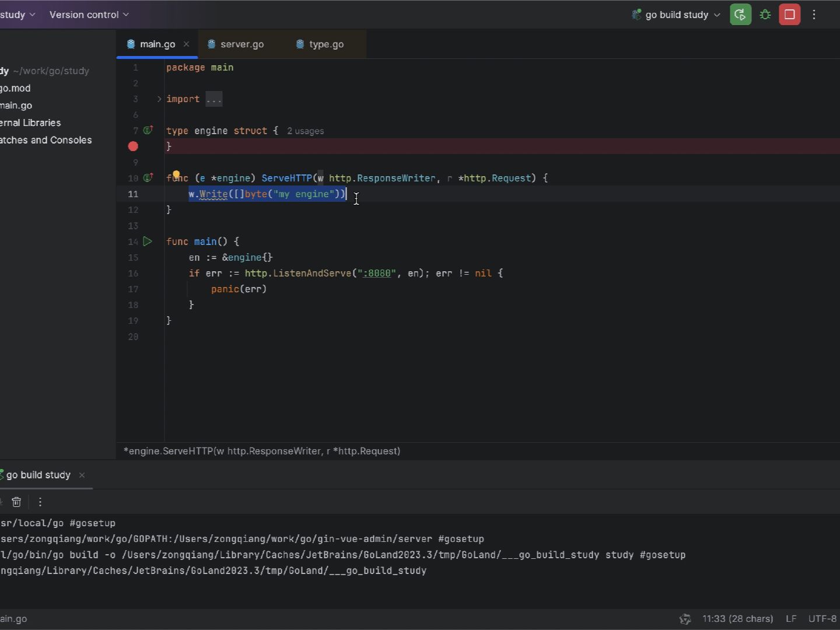
Task: Open the go build study configuration dropdown
Action: tap(677, 15)
